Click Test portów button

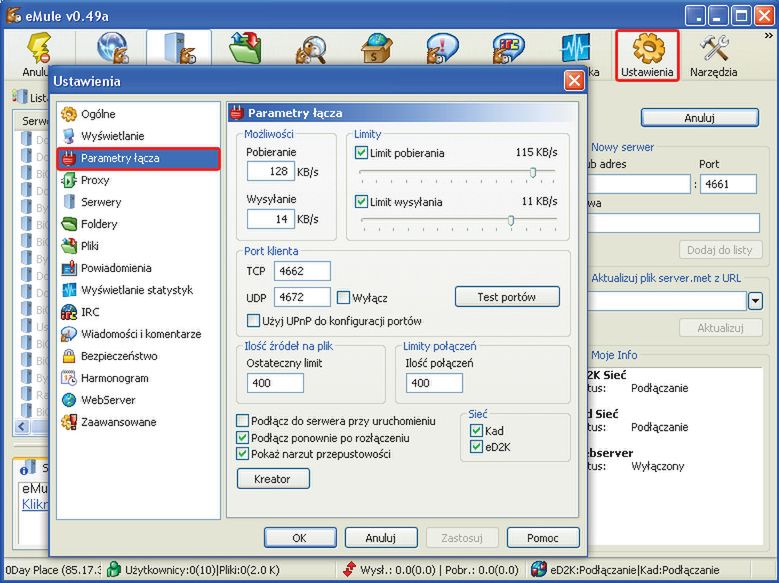tap(507, 297)
